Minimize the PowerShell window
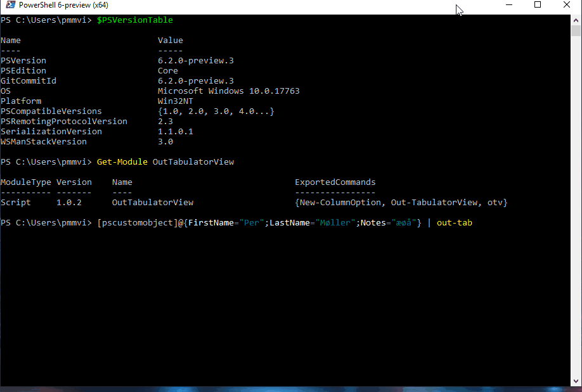The height and width of the screenshot is (392, 582). point(510,5)
